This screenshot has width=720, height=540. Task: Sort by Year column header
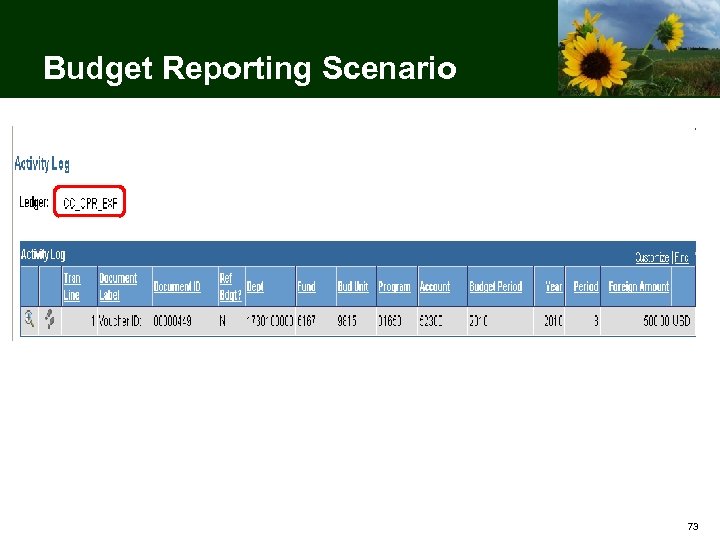pyautogui.click(x=554, y=287)
